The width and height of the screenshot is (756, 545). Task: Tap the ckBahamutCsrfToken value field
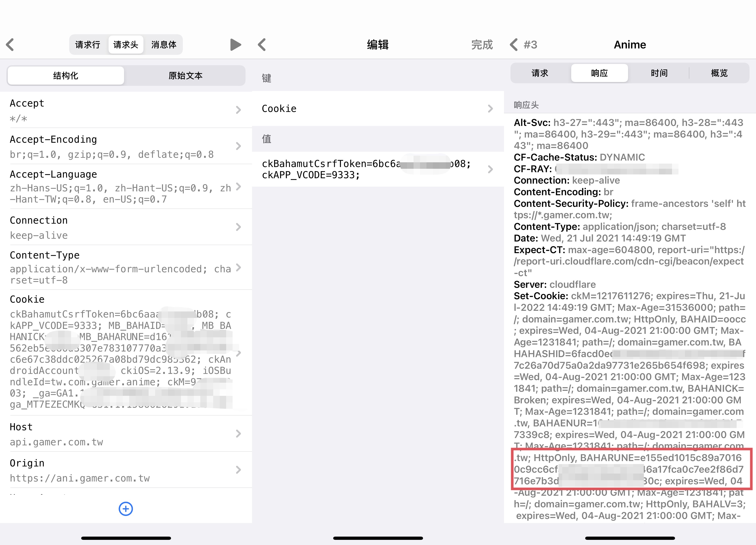pyautogui.click(x=378, y=169)
